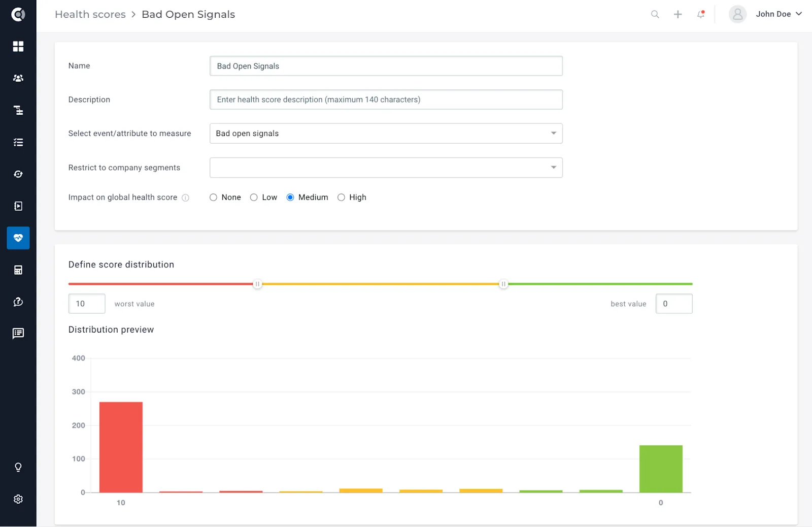Image resolution: width=812 pixels, height=527 pixels.
Task: Click the lightbulb ideas icon
Action: pyautogui.click(x=18, y=467)
